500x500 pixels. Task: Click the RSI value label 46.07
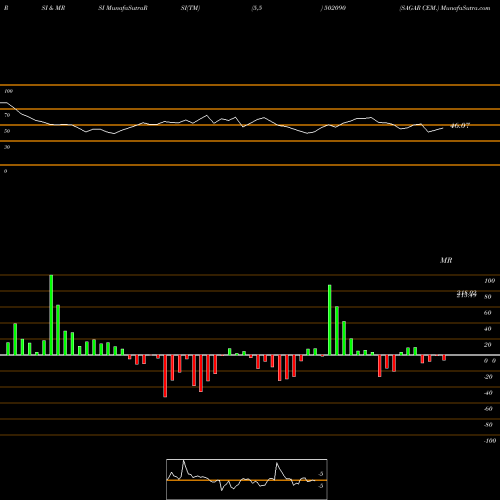460,126
